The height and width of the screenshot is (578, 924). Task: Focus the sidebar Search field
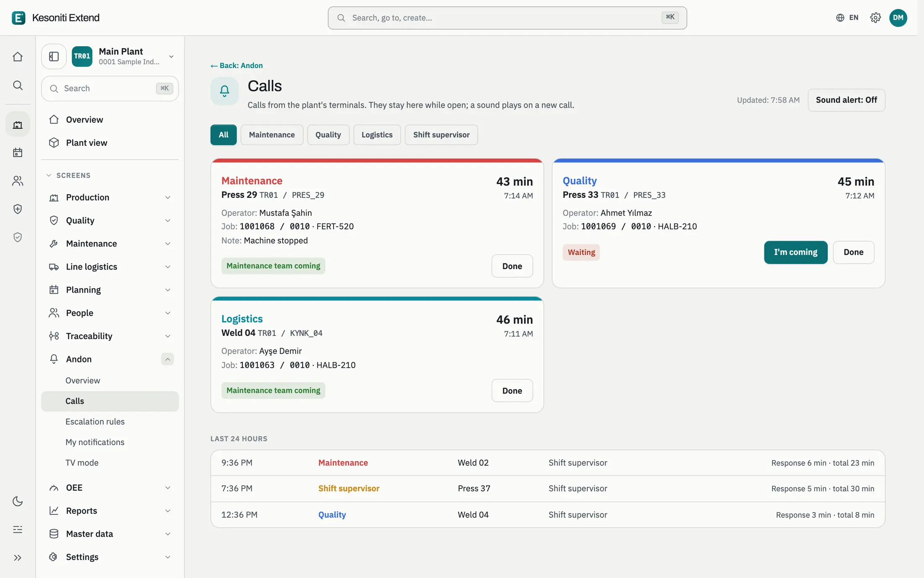110,88
